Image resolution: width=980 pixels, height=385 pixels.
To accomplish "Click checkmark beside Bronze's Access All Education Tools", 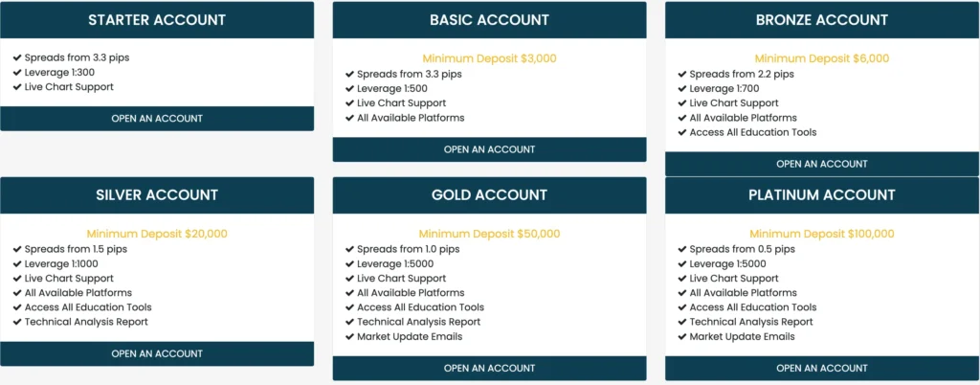I will [x=682, y=132].
